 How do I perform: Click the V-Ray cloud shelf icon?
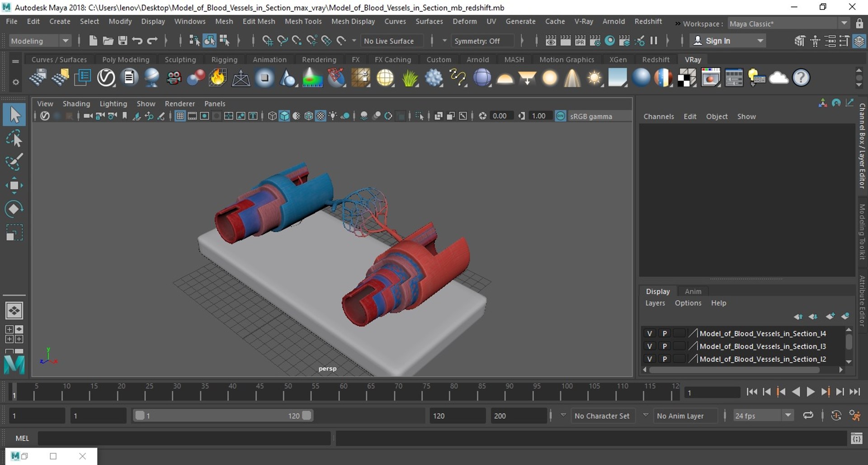pos(778,78)
